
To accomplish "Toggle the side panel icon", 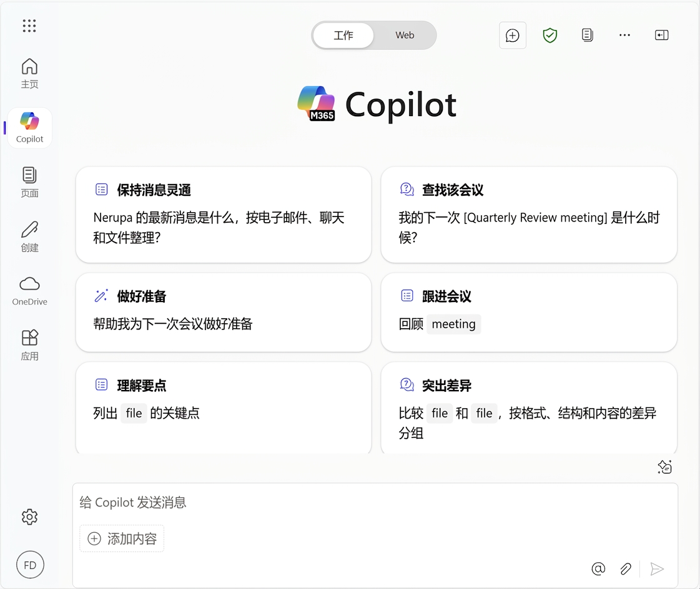I will tap(662, 35).
